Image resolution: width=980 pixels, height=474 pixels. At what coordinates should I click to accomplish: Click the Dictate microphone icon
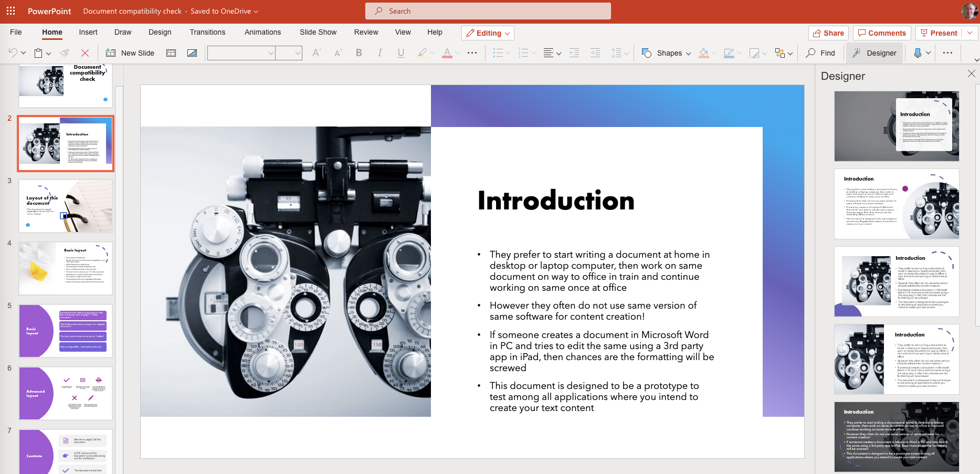[918, 52]
